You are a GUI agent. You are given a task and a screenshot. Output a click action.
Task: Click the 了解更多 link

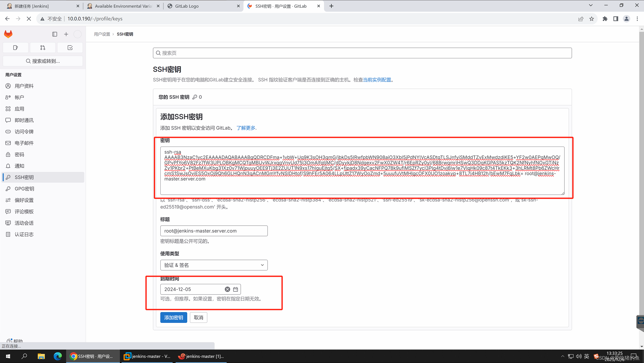pos(246,128)
